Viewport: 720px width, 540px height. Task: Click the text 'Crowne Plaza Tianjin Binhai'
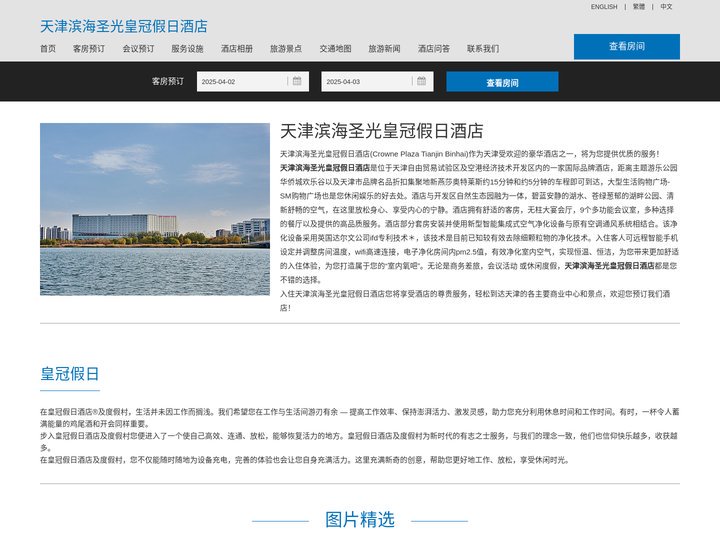419,154
